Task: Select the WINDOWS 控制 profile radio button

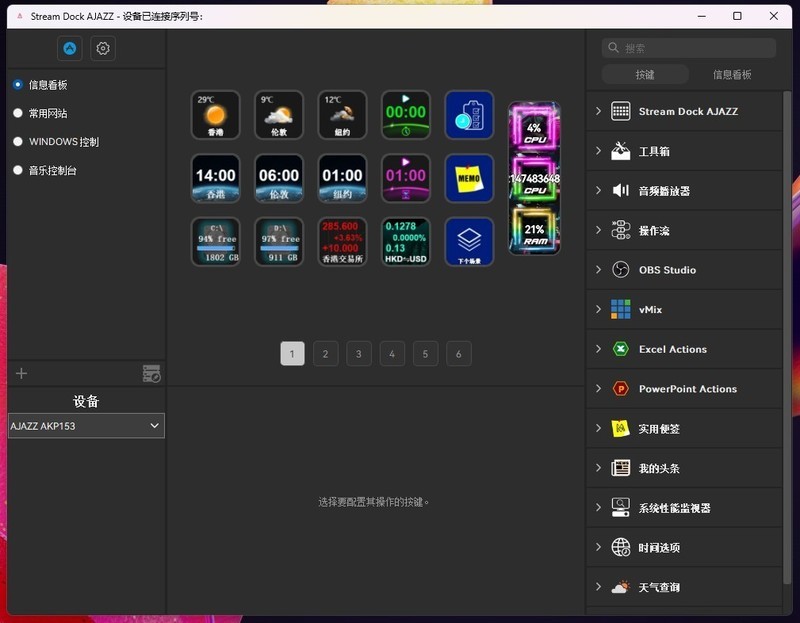Action: pyautogui.click(x=18, y=142)
